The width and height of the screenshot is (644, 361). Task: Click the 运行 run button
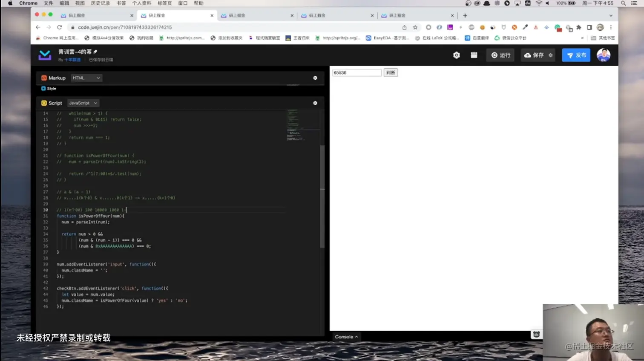coord(501,55)
